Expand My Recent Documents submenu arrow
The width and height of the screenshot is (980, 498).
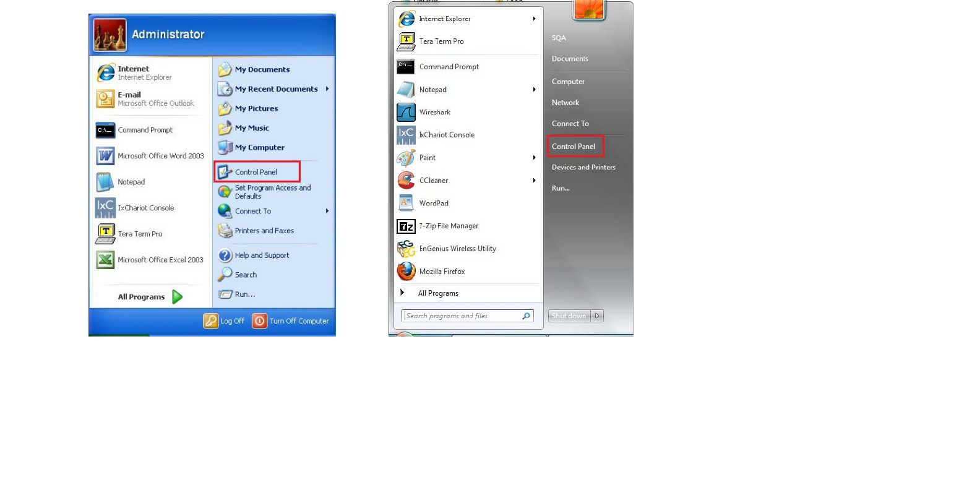point(327,89)
